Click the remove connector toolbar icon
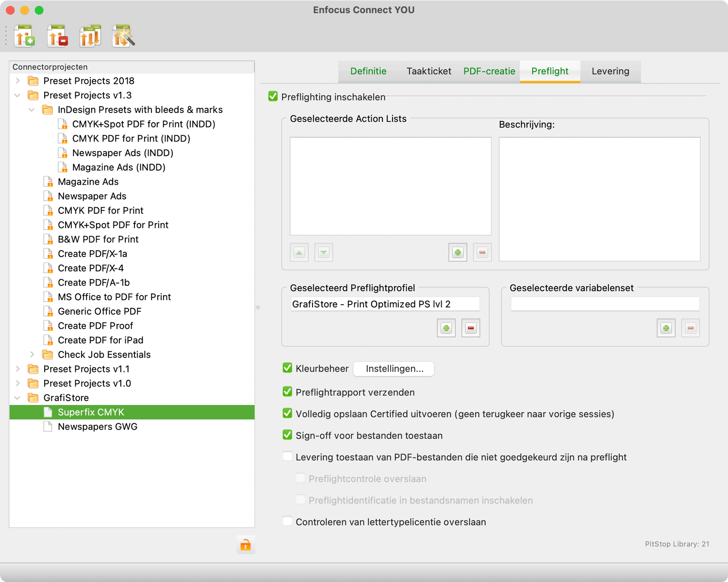This screenshot has height=582, width=728. [x=57, y=36]
